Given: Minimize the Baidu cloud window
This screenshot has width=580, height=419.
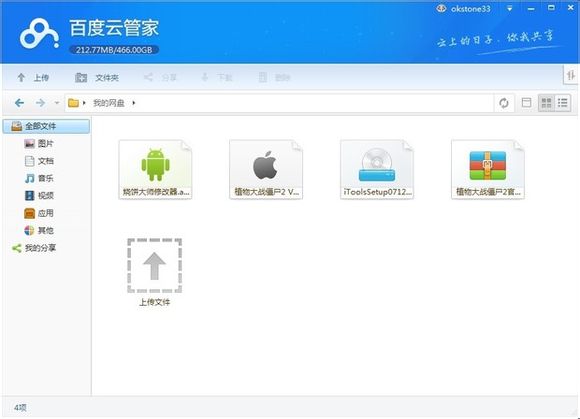Looking at the screenshot, I should tap(531, 9).
